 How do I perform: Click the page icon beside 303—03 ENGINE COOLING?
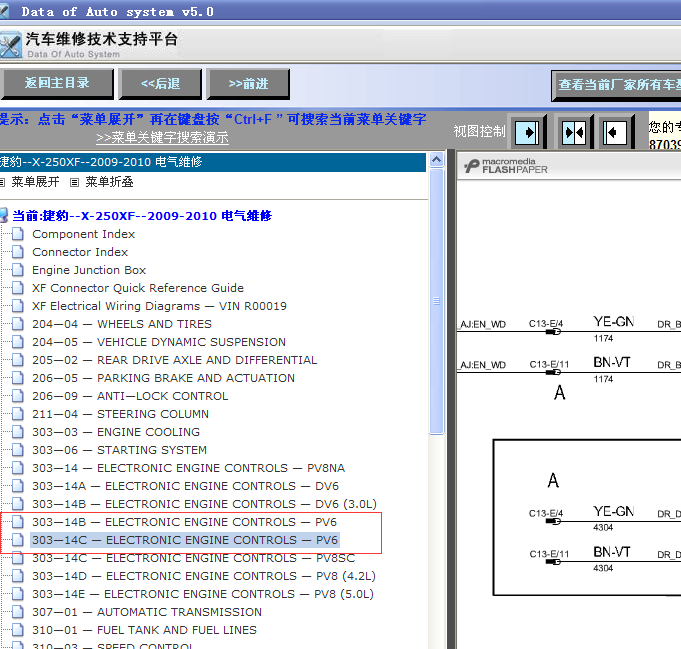click(x=18, y=432)
